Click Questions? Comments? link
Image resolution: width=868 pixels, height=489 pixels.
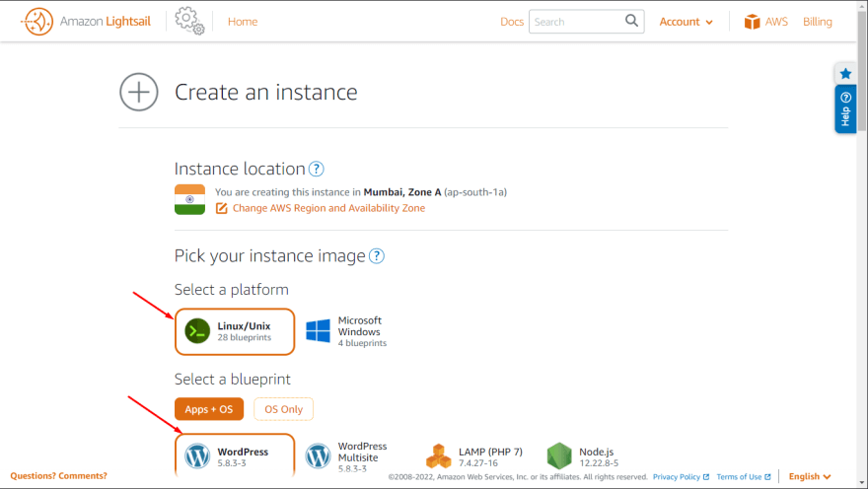tap(58, 476)
